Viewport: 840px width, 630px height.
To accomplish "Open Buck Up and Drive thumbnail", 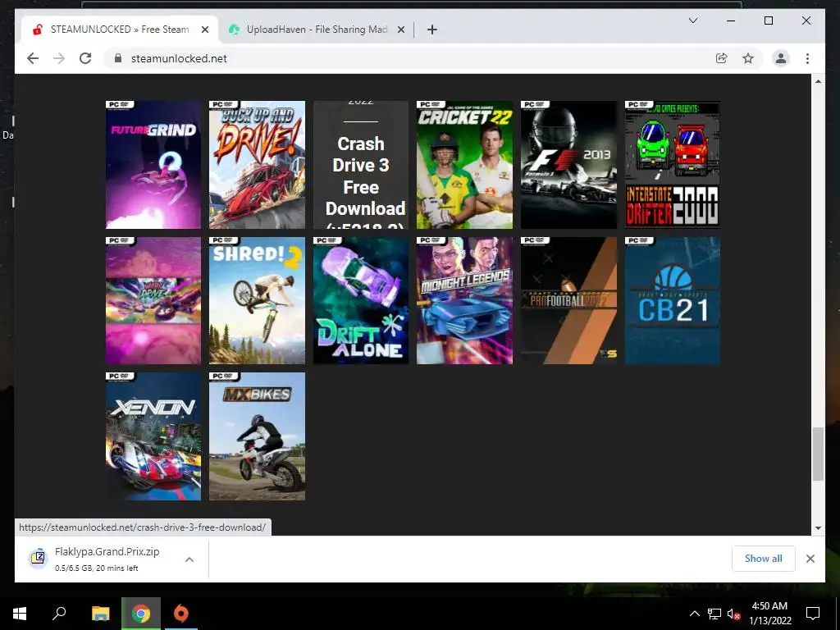I will pos(257,164).
